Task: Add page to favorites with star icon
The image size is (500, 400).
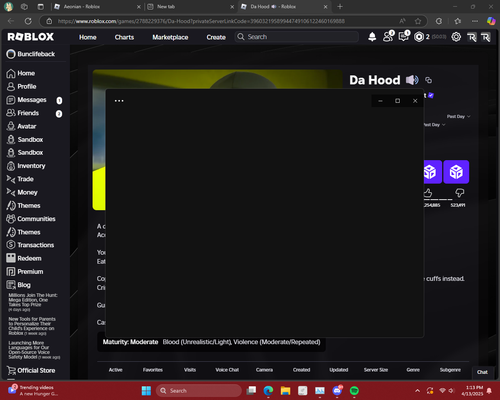Action: (x=418, y=21)
